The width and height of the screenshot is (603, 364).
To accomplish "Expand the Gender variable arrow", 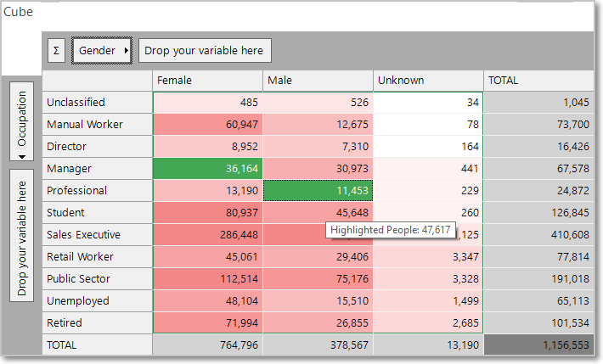I will pos(126,50).
